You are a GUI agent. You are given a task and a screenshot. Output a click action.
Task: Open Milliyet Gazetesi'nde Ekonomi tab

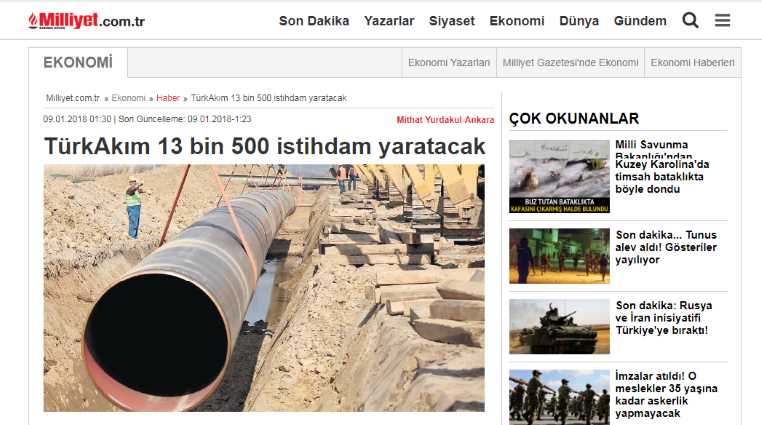(x=571, y=63)
